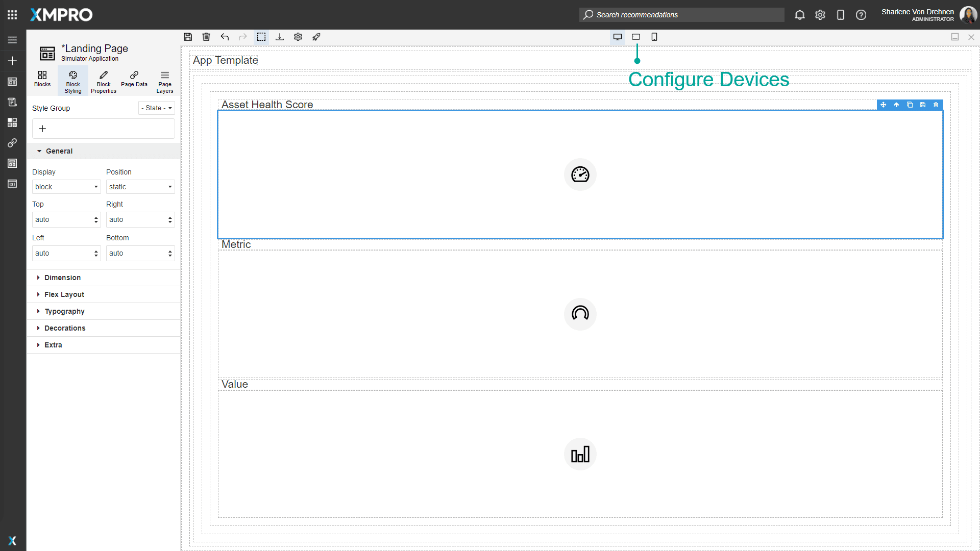Open the Blocks panel
The height and width of the screenshot is (551, 980).
[42, 81]
